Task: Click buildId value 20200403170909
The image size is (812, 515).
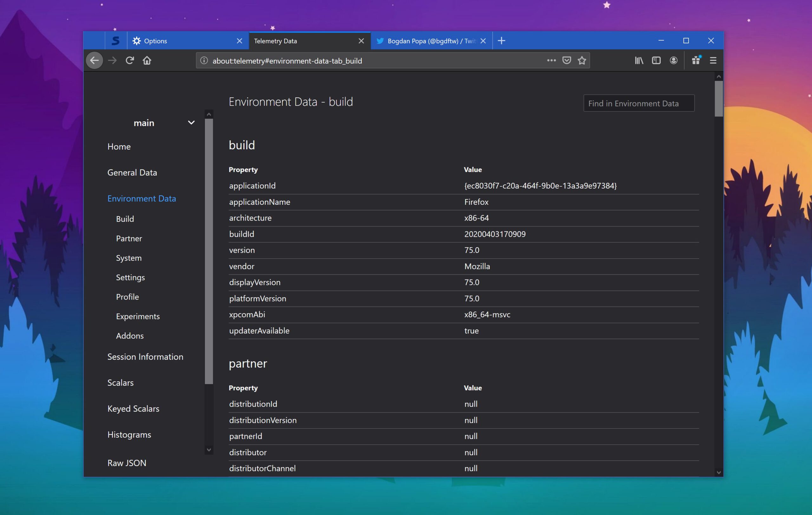Action: [x=495, y=234]
